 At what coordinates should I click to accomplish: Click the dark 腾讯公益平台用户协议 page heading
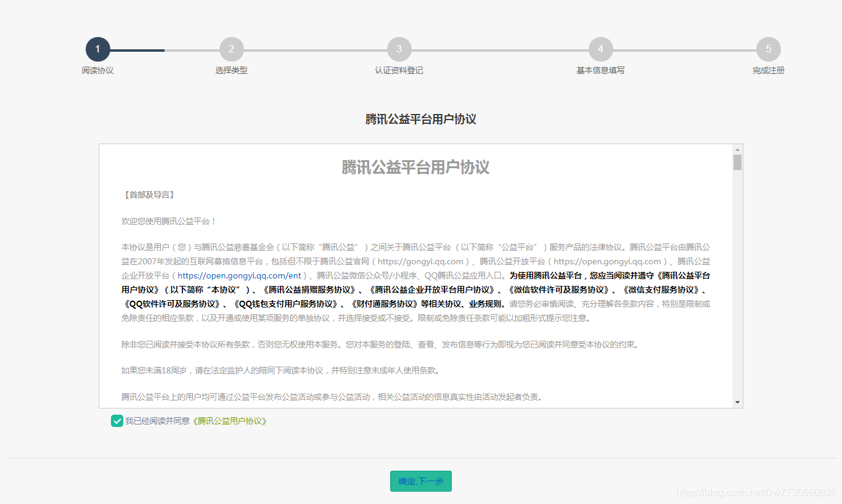[x=420, y=119]
